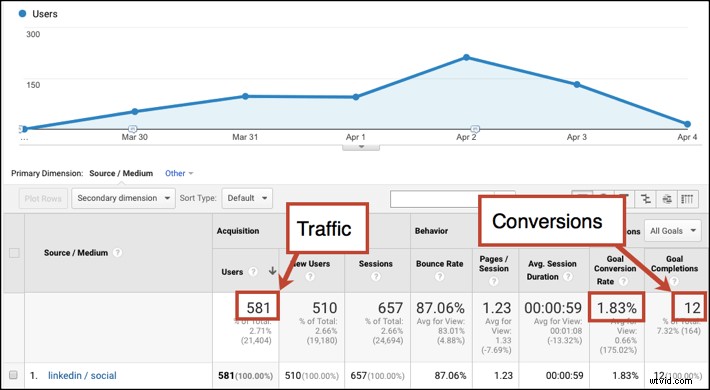Open the linkedin / social link
The width and height of the screenshot is (710, 390).
[82, 376]
